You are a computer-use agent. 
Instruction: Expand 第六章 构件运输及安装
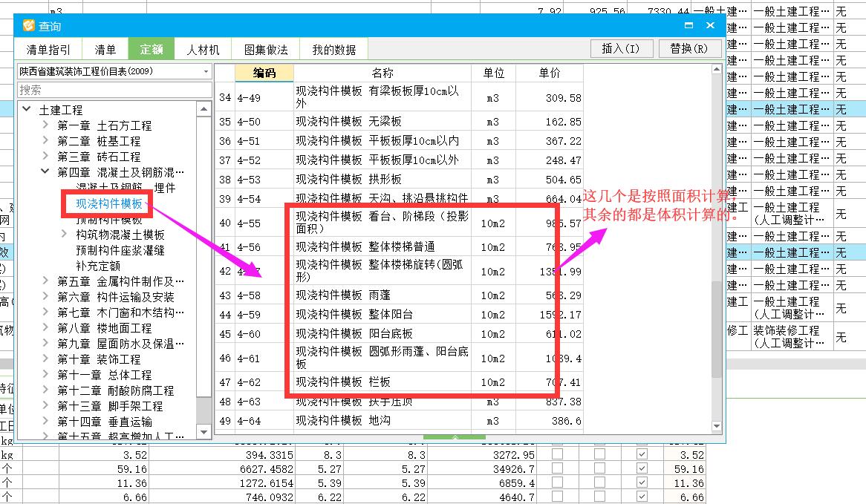pyautogui.click(x=45, y=296)
